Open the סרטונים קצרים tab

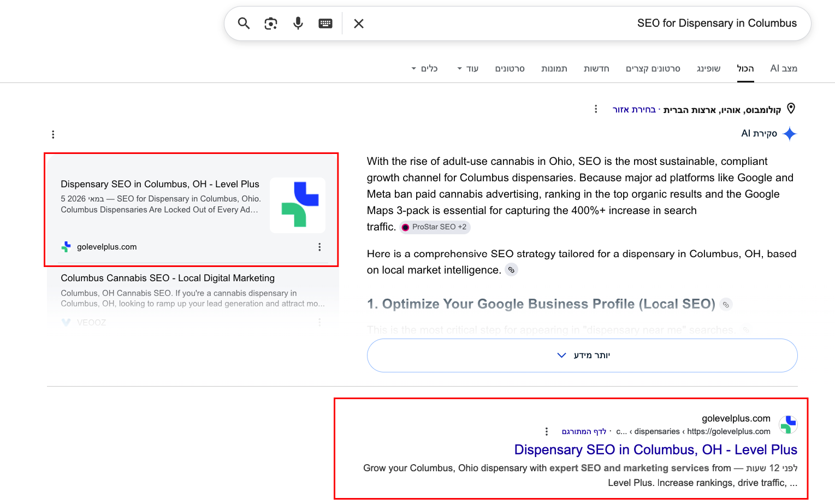653,68
